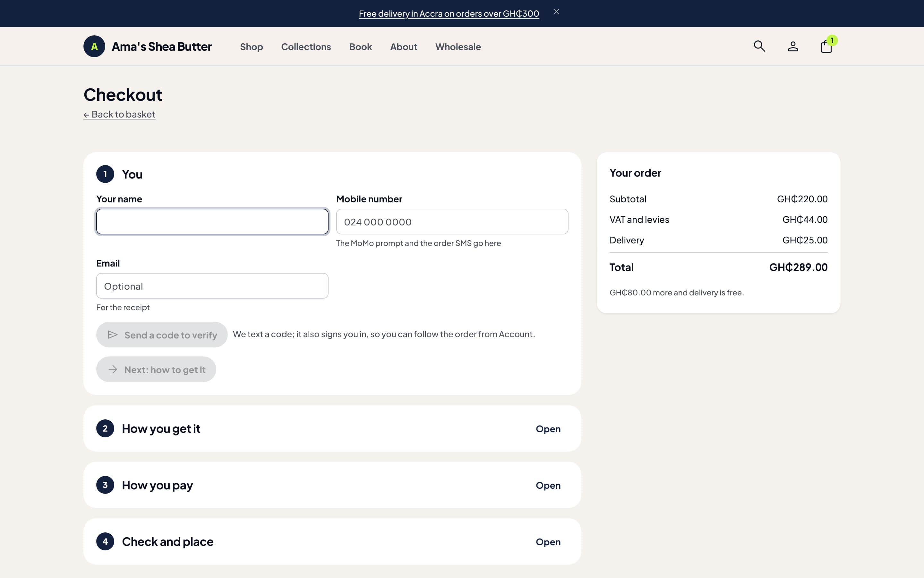The image size is (924, 578).
Task: Open the Collections menu item
Action: tap(306, 47)
